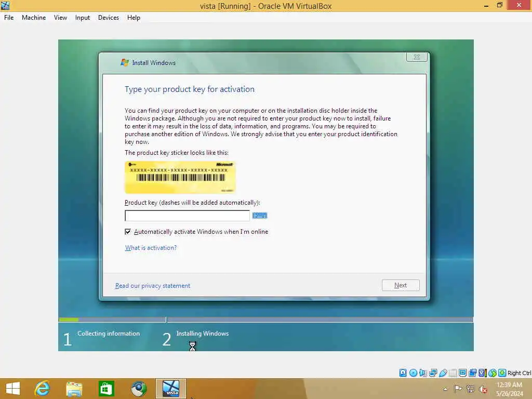Image resolution: width=532 pixels, height=399 pixels.
Task: Open the File menu
Action: coord(9,18)
